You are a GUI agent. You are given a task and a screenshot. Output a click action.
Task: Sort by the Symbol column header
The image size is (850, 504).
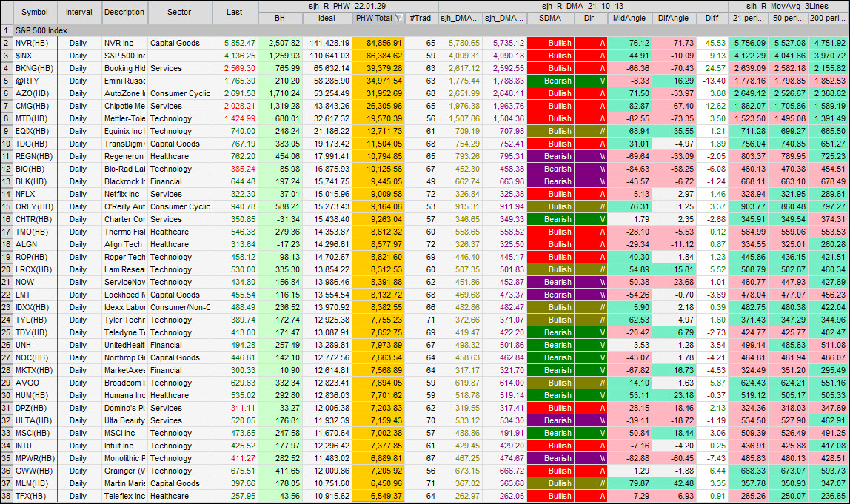point(35,12)
